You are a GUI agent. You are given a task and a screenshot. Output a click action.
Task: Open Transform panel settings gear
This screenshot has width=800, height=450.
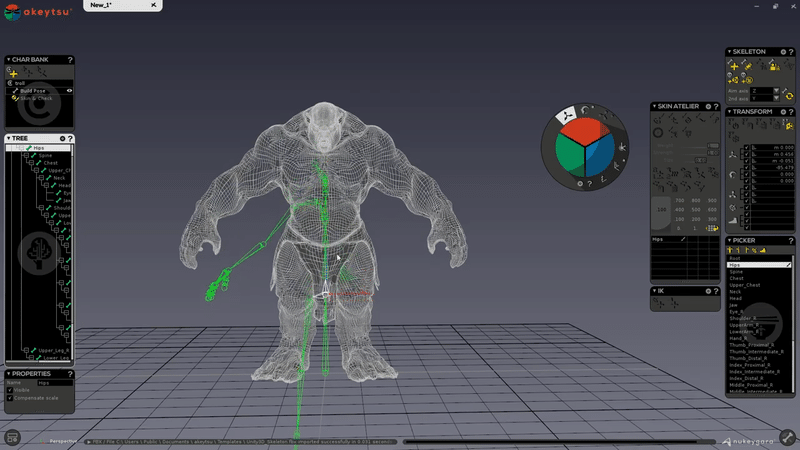(x=783, y=112)
